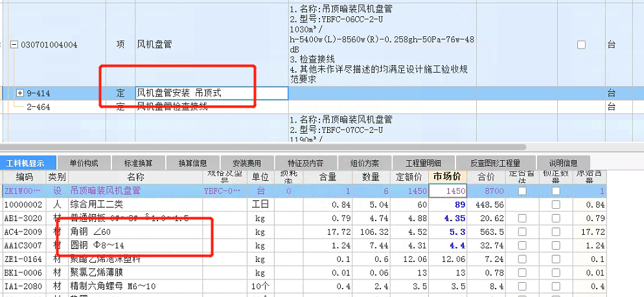Image resolution: width=644 pixels, height=297 pixels.
Task: Tick 锁定数量 checkbox for 普通钢板 row
Action: click(x=556, y=219)
